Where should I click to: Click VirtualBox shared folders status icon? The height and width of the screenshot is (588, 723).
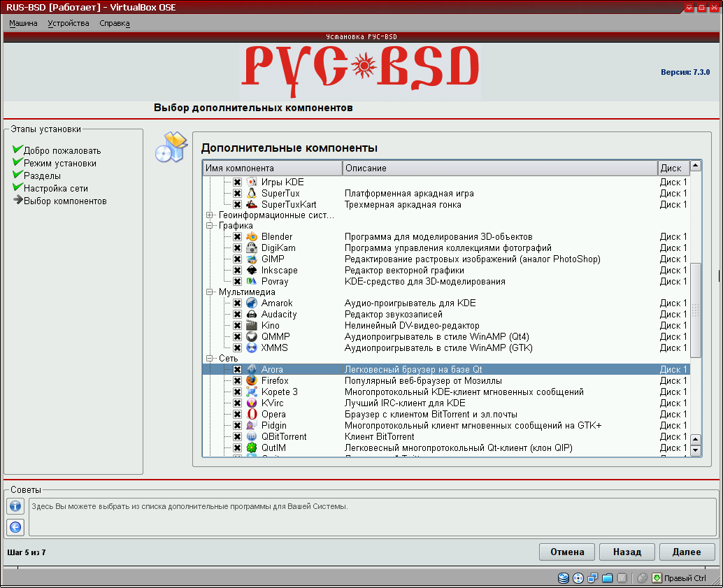[x=607, y=578]
